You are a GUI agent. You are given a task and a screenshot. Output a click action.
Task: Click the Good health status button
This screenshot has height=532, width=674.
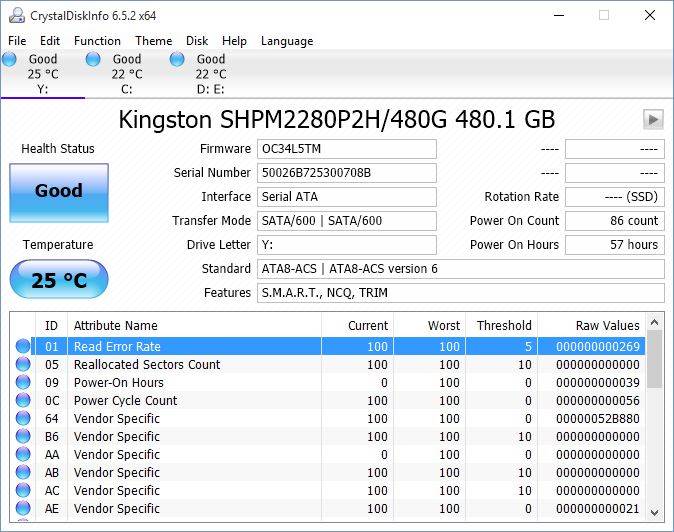[x=59, y=193]
